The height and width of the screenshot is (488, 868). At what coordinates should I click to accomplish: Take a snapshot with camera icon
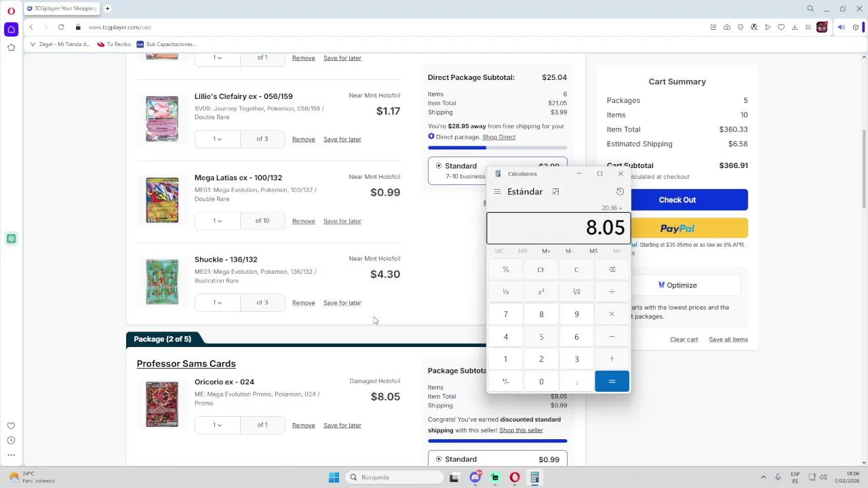click(x=727, y=27)
